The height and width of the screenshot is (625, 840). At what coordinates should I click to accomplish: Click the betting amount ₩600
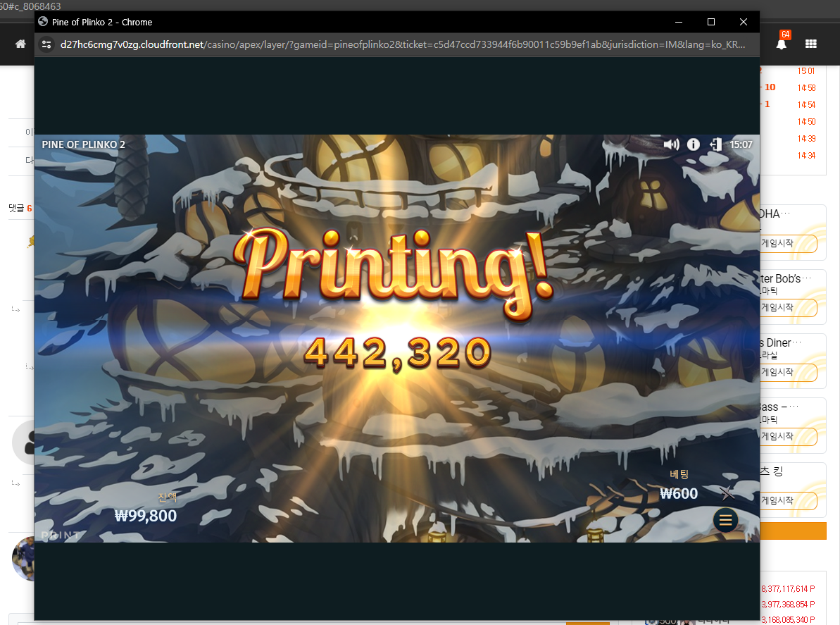pyautogui.click(x=679, y=494)
